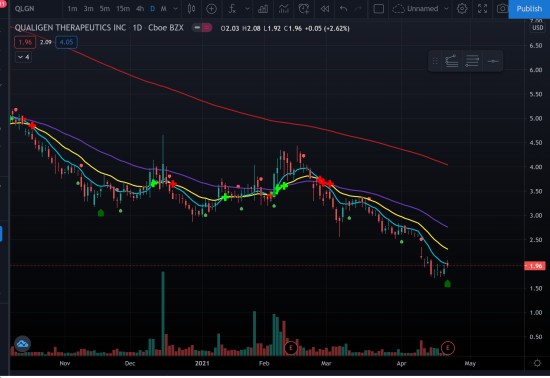Toggle the pink session indicator next to Cboe BZX

click(207, 28)
